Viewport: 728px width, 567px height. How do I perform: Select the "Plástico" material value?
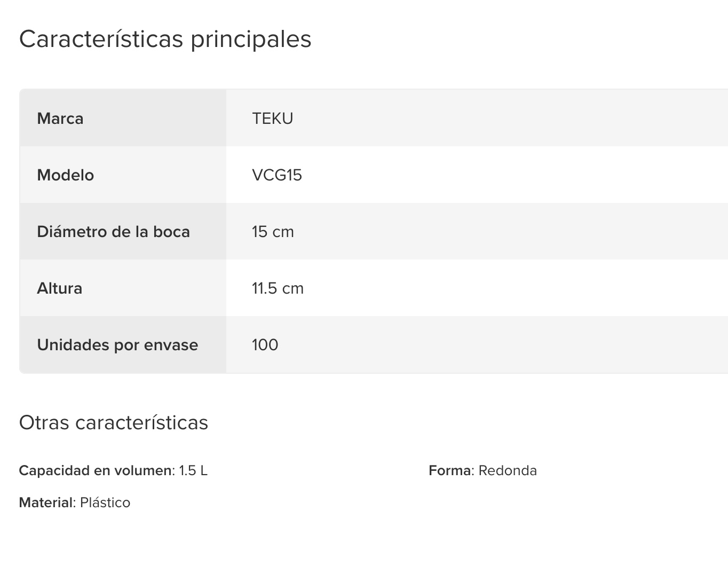click(105, 502)
